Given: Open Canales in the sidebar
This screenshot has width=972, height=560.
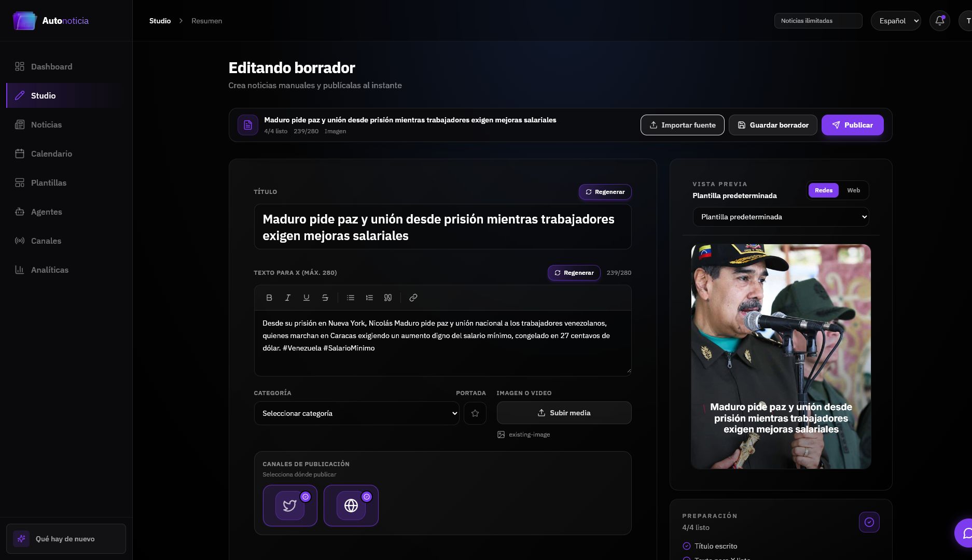Looking at the screenshot, I should pos(66,241).
